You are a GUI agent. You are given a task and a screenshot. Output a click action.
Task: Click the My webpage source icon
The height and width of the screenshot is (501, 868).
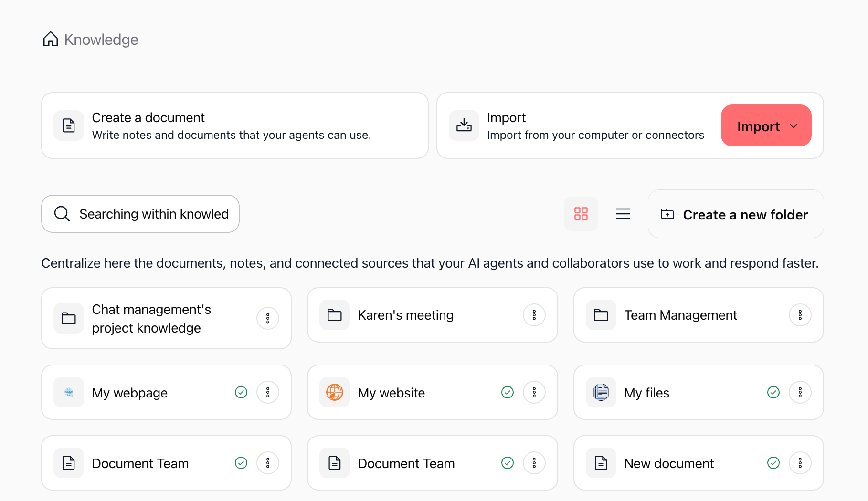[x=69, y=392]
